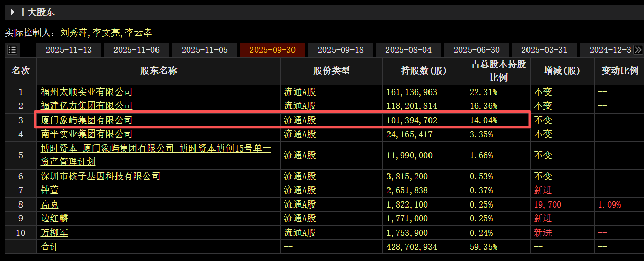Click the total holdings 428,702,934
The image size is (644, 261).
point(412,247)
